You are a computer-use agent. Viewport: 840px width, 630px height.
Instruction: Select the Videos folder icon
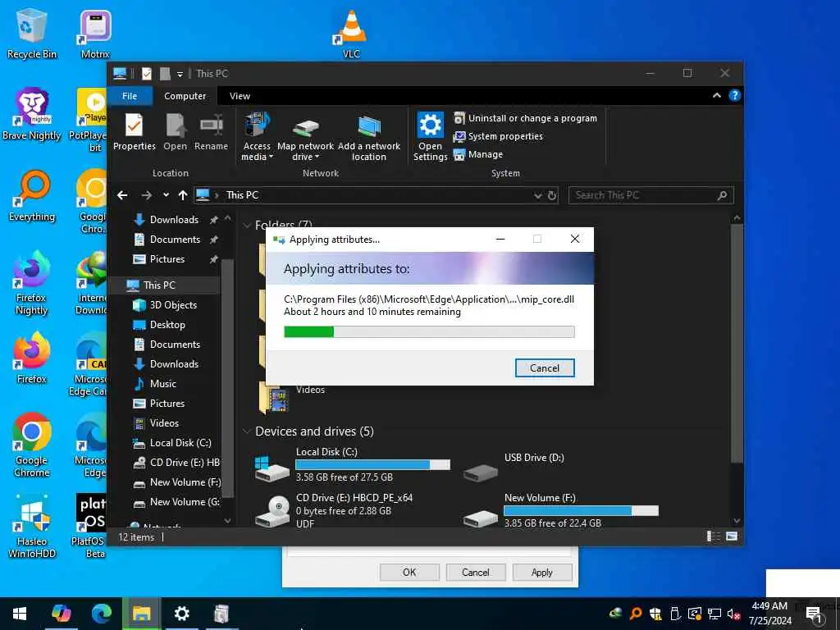pyautogui.click(x=276, y=399)
